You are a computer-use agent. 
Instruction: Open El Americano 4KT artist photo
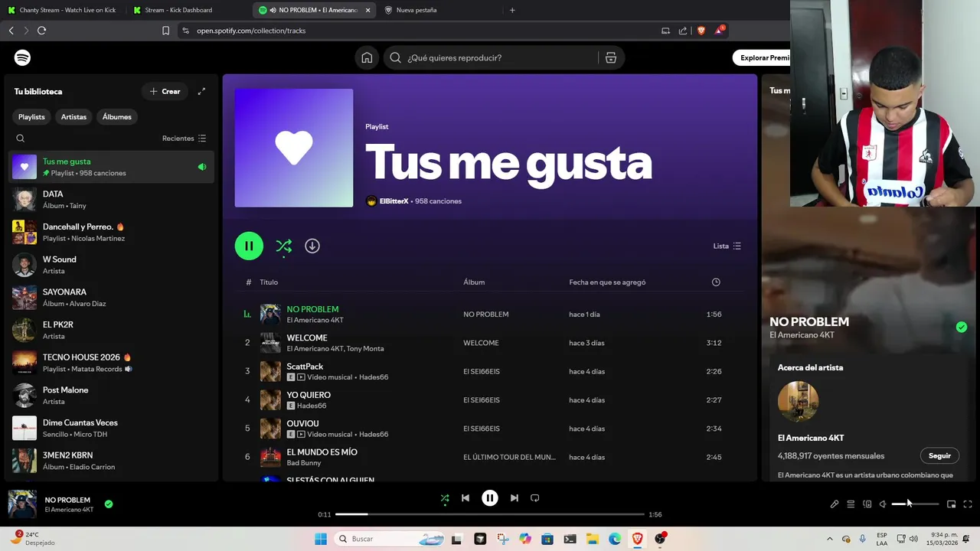pos(798,401)
